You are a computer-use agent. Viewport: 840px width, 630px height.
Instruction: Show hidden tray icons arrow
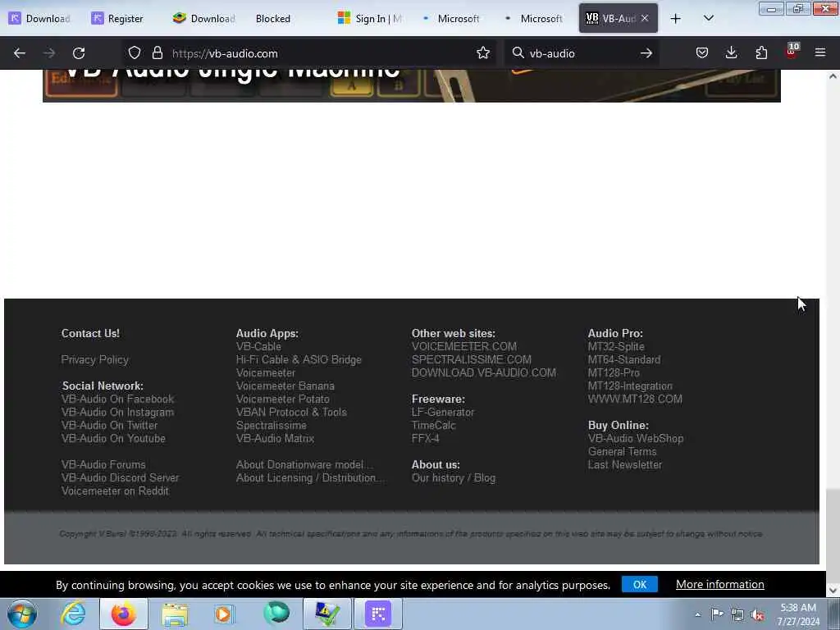pyautogui.click(x=697, y=614)
